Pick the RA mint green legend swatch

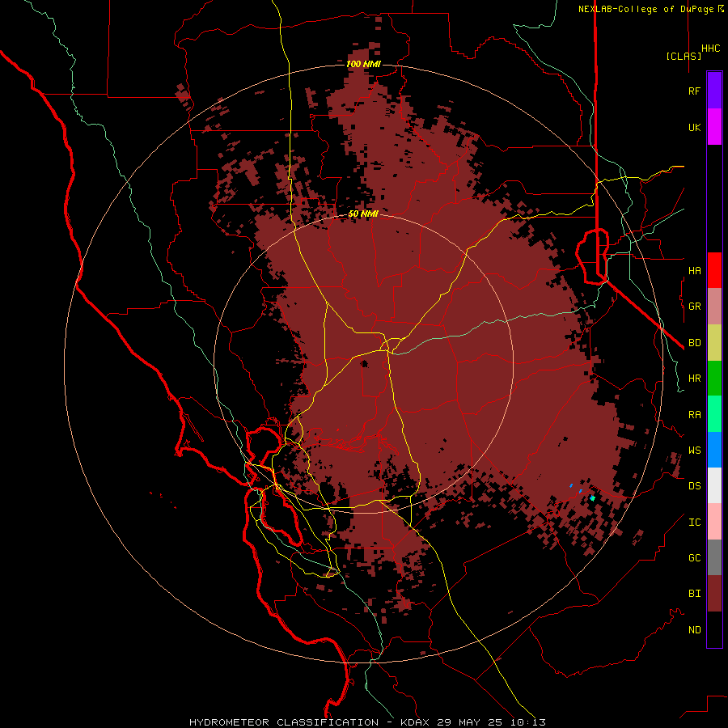click(714, 414)
